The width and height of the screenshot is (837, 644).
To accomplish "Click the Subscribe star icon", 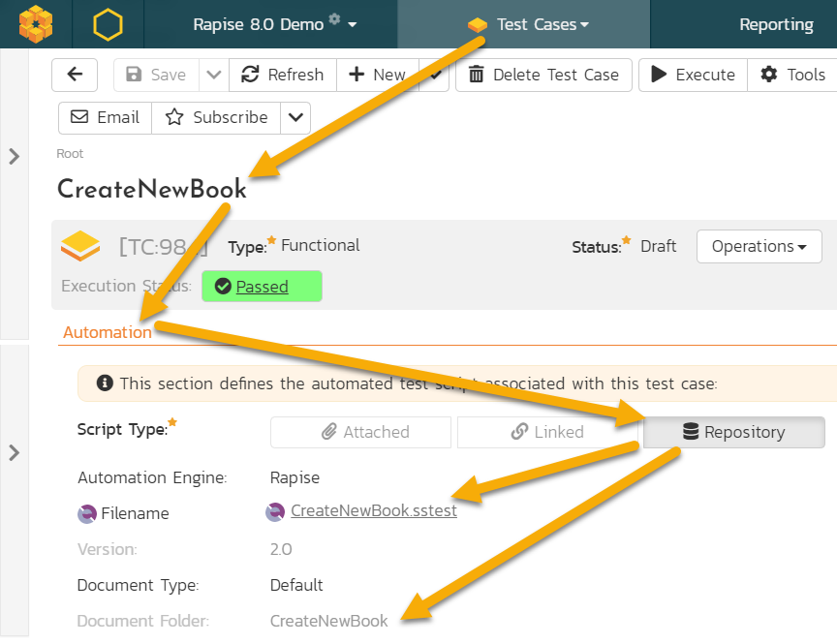I will point(174,117).
